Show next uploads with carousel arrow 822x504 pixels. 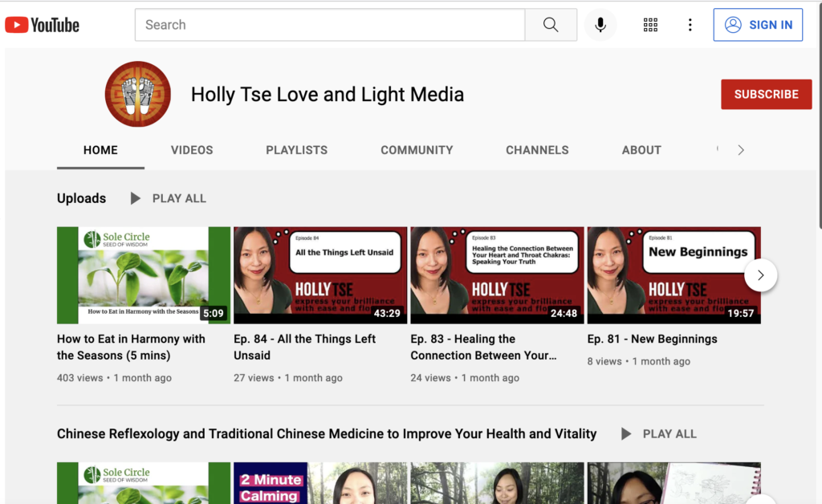click(x=760, y=275)
